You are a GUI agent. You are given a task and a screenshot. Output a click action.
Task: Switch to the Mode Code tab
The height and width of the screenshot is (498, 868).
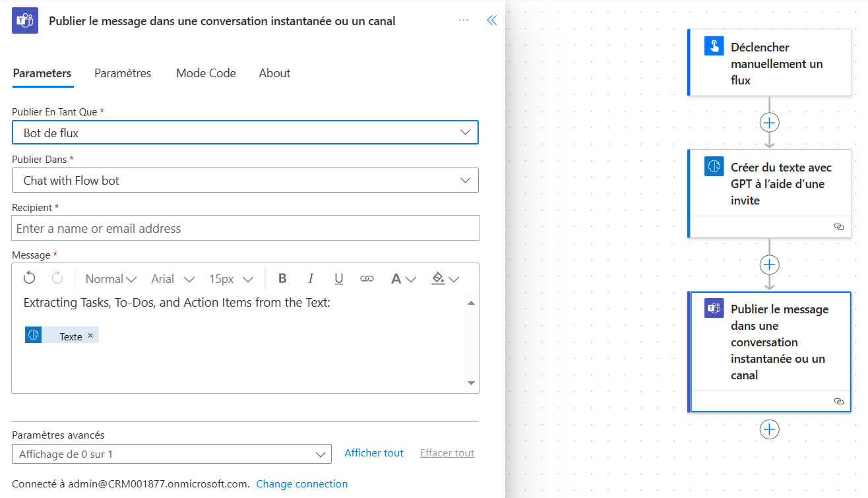tap(206, 73)
